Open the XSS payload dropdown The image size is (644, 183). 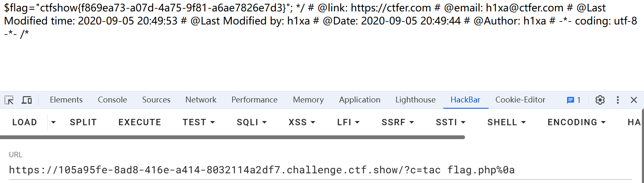point(302,122)
